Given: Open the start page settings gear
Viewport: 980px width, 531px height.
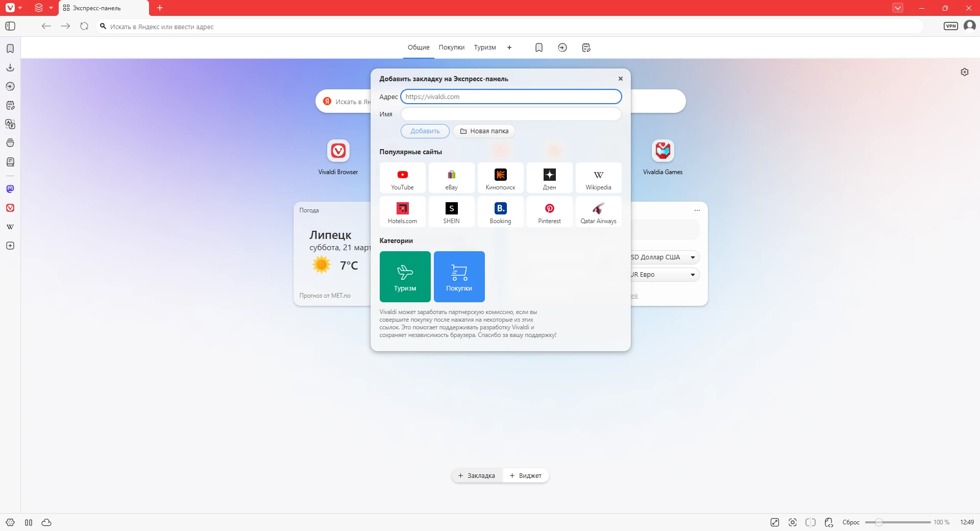Looking at the screenshot, I should click(x=964, y=72).
